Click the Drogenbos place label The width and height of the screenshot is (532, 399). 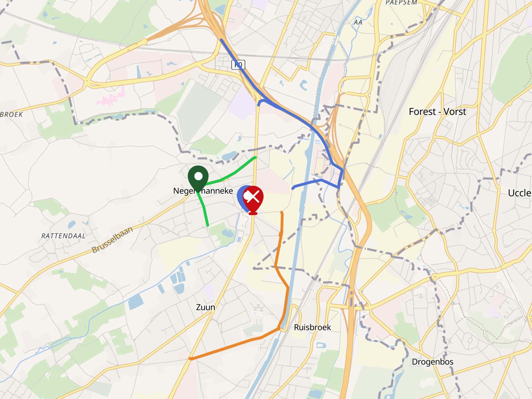[x=433, y=362]
